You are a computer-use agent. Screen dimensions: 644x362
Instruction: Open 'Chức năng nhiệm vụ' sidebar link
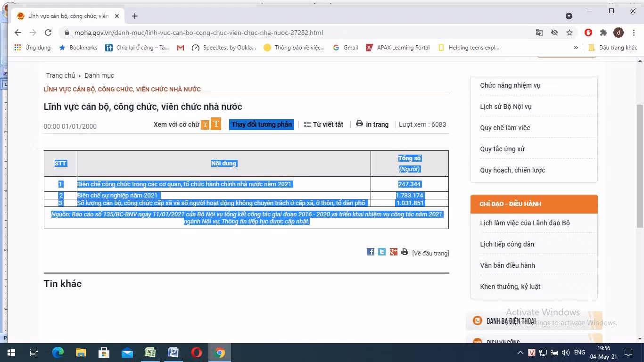click(x=510, y=85)
